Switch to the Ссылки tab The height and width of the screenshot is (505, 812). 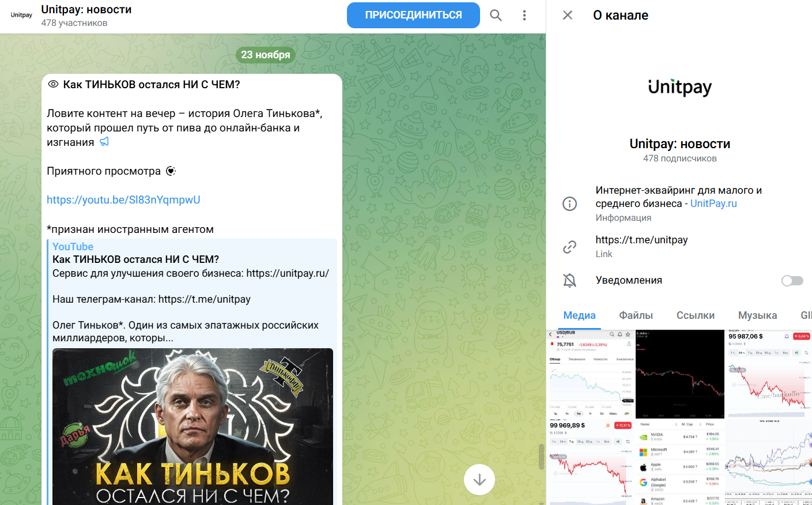(x=695, y=315)
